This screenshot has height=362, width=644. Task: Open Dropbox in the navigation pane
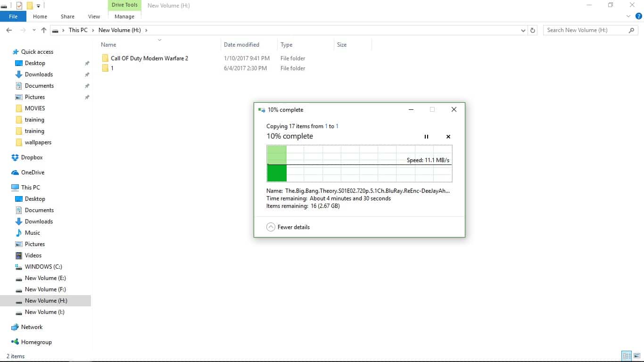click(32, 157)
